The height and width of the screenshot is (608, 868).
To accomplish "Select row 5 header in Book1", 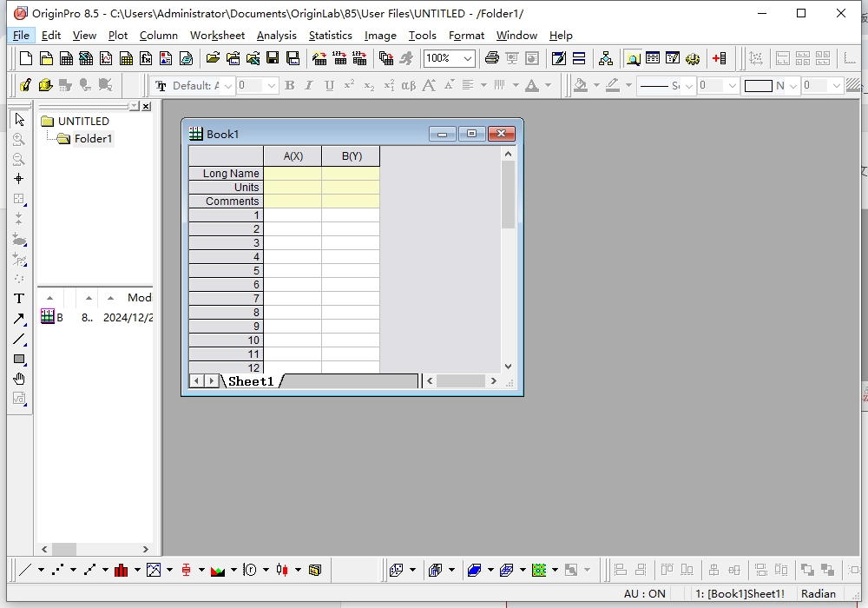I will [226, 271].
